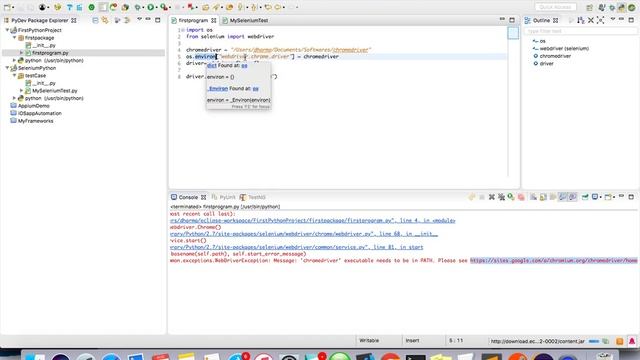Click the green Run button in the toolbar
Image resolution: width=640 pixels, height=360 pixels.
(x=151, y=7)
